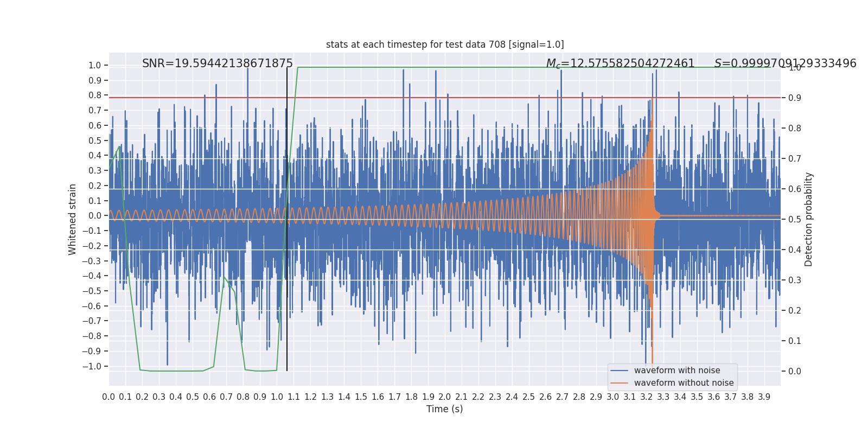Click the 2.0 tick label on the time axis

[x=445, y=397]
